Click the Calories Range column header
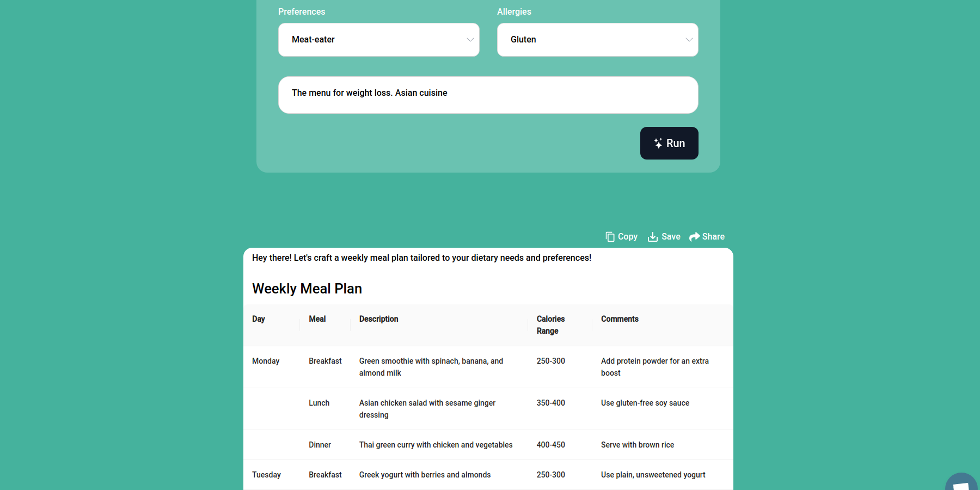This screenshot has height=490, width=980. coord(550,325)
